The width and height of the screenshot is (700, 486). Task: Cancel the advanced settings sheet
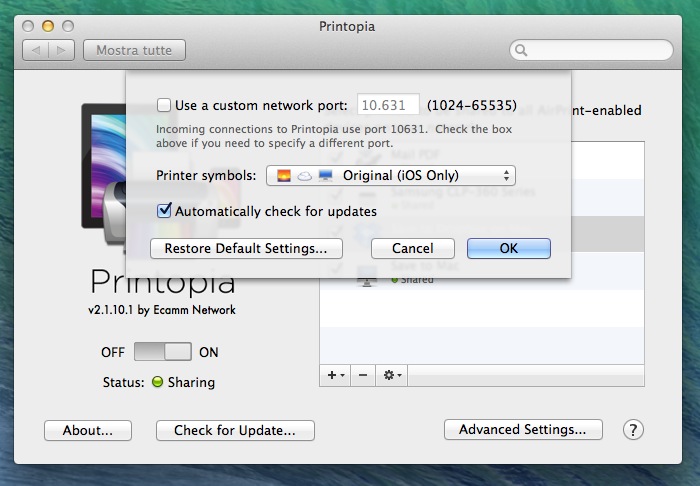pos(412,248)
